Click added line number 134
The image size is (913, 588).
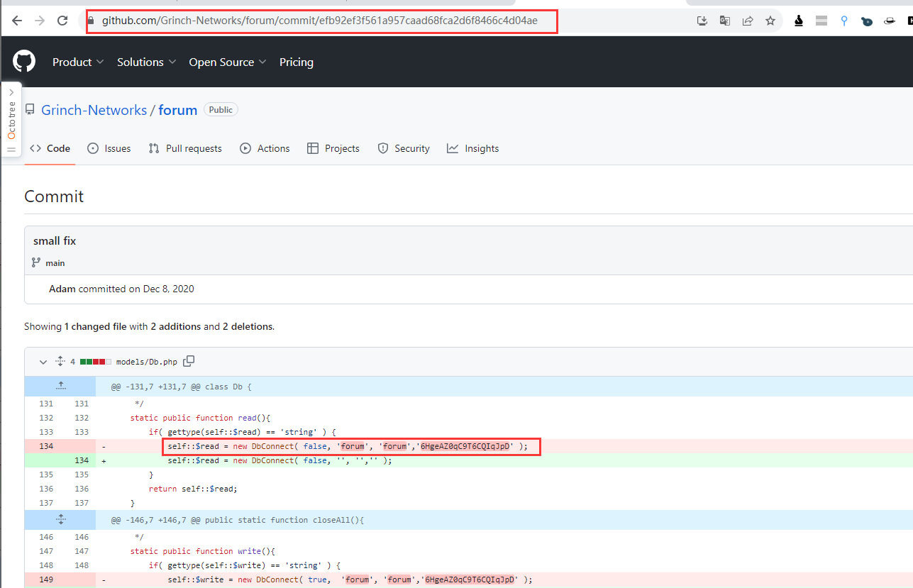click(x=82, y=460)
